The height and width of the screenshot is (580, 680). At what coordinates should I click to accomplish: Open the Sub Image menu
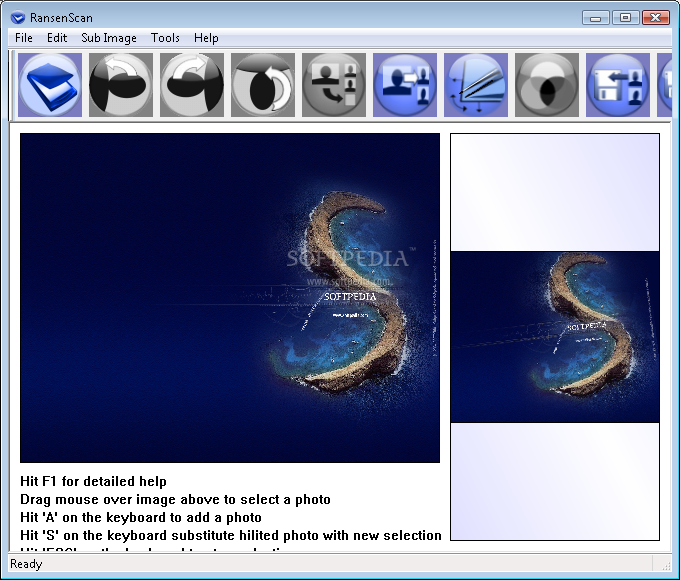(109, 38)
